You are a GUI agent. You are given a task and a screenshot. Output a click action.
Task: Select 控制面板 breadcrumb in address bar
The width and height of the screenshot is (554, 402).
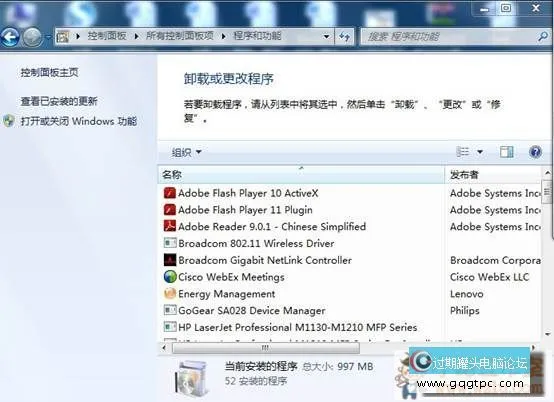107,36
